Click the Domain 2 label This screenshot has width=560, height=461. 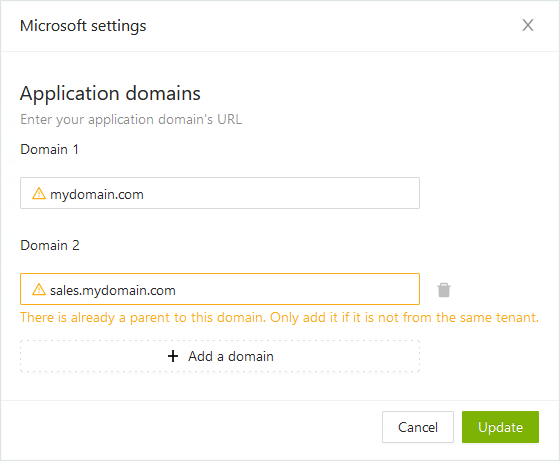click(x=50, y=245)
